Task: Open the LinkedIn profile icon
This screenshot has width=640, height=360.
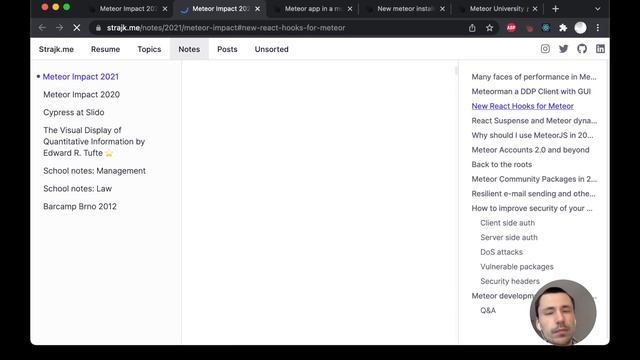Action: tap(600, 49)
